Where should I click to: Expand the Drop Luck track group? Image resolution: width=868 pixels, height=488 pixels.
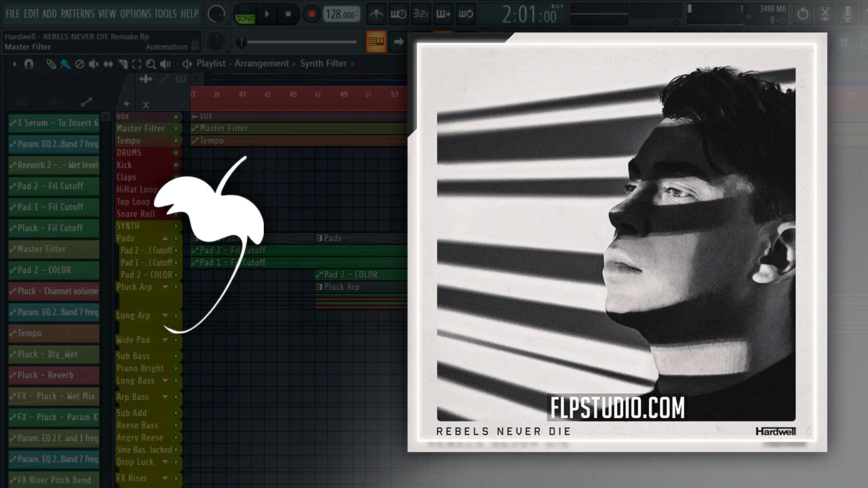pyautogui.click(x=165, y=462)
